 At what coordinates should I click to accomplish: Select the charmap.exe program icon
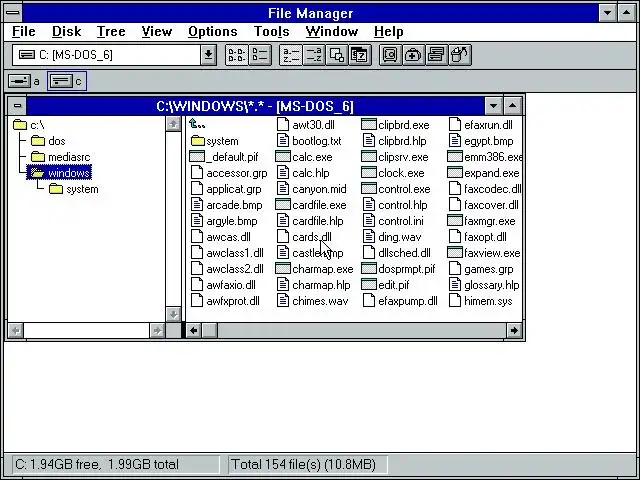[283, 269]
